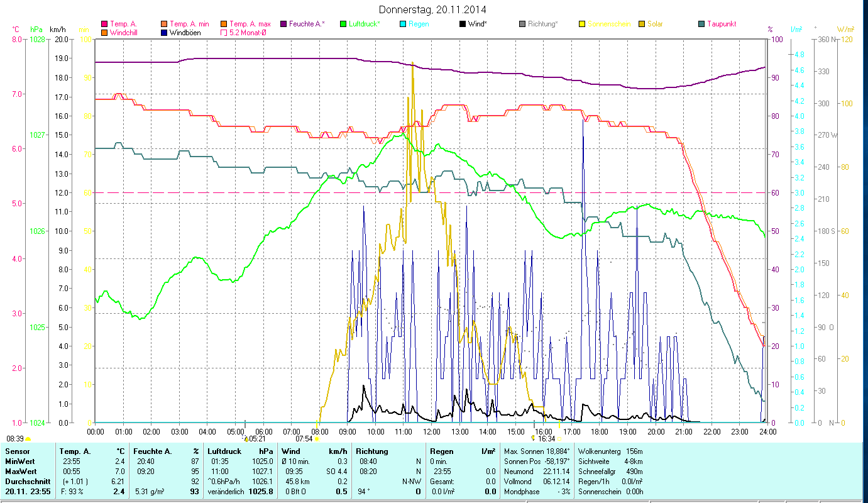Click the 'F: 93 %' humidity text
This screenshot has height=503, width=868.
71,492
